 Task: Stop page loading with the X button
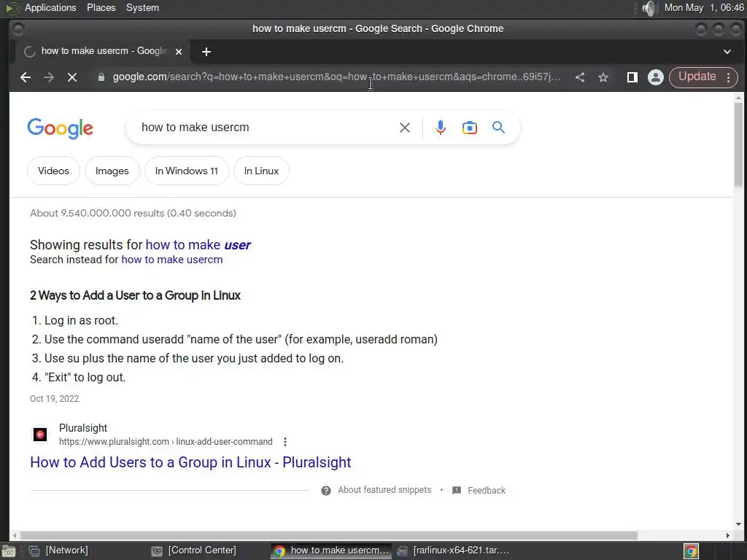pyautogui.click(x=72, y=77)
